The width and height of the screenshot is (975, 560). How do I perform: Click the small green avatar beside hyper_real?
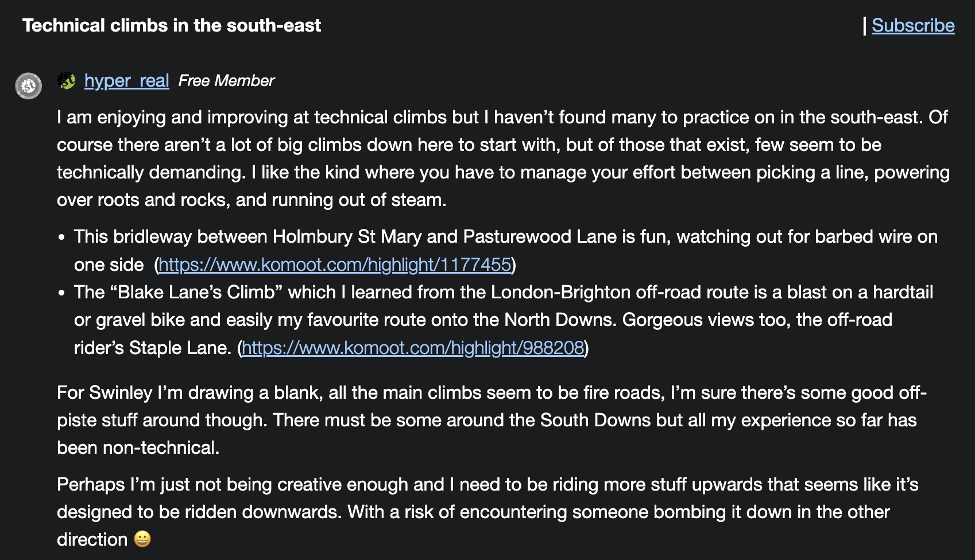(x=67, y=81)
